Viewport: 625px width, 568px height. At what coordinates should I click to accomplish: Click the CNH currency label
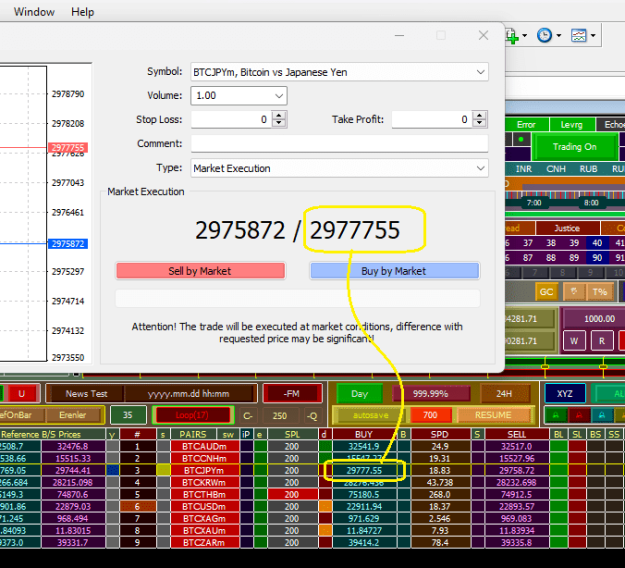coord(556,169)
